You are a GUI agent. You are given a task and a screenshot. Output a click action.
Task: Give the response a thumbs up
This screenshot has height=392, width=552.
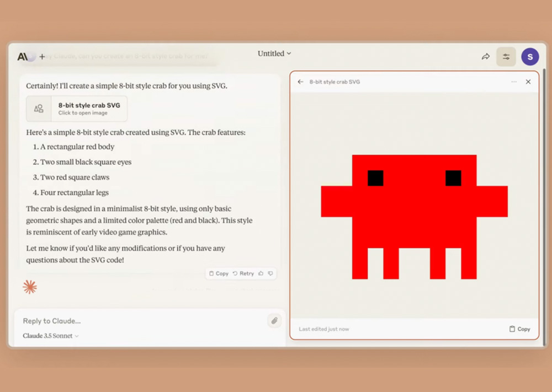click(260, 273)
